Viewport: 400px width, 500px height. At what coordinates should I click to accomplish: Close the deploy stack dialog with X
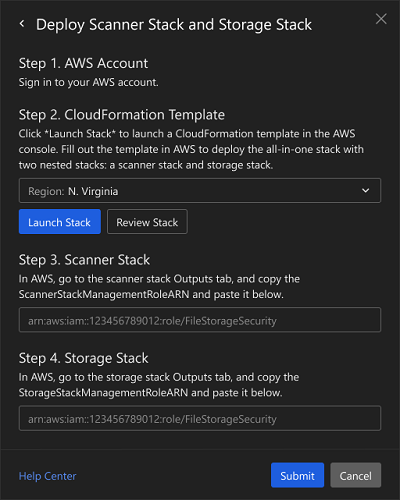coord(381,19)
